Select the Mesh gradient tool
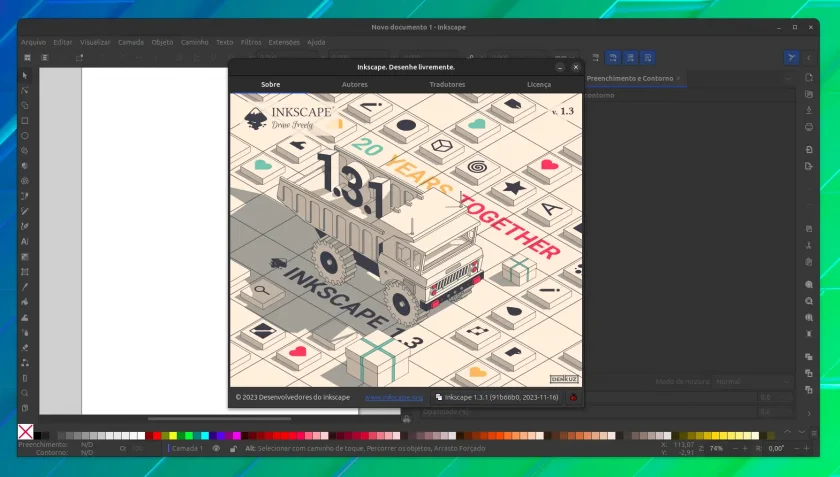This screenshot has width=840, height=477. click(x=25, y=272)
